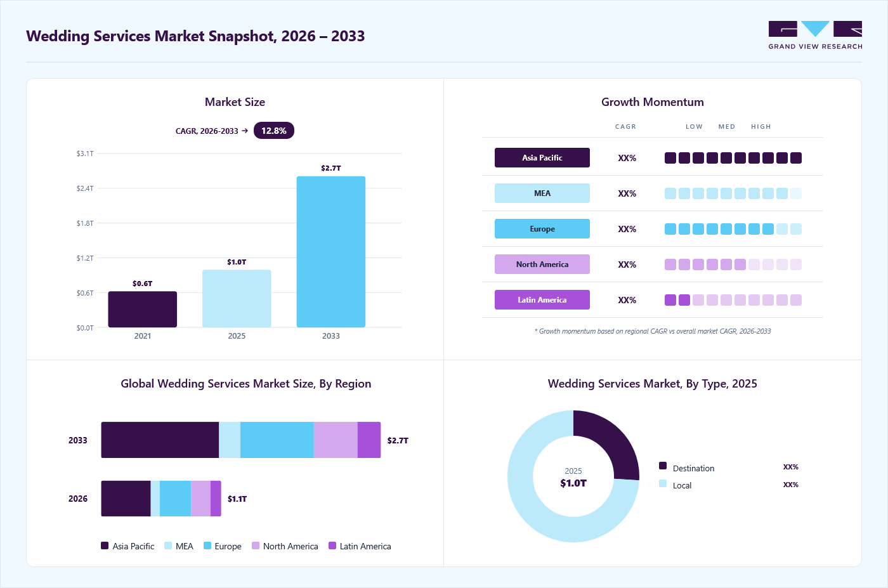Click the Growth Momentum panel title
The width and height of the screenshot is (888, 588).
(x=653, y=102)
